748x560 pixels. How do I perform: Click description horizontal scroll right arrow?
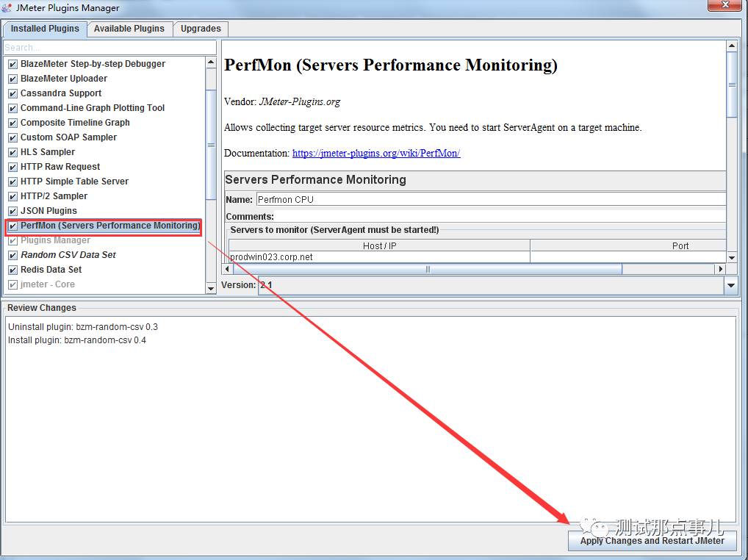(x=720, y=269)
